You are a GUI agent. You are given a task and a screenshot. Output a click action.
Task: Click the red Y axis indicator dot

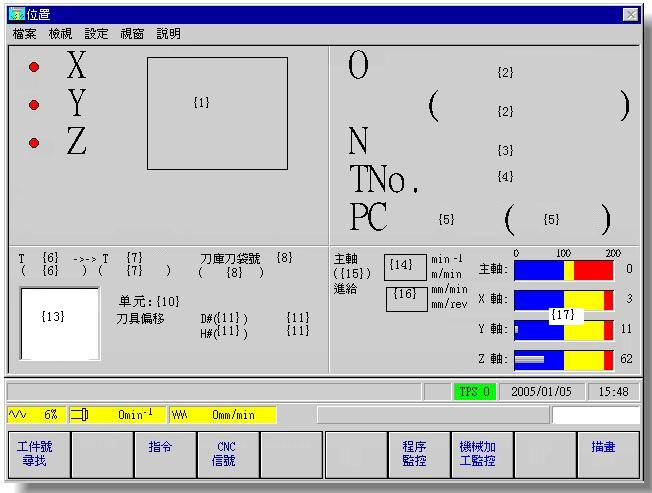point(34,105)
